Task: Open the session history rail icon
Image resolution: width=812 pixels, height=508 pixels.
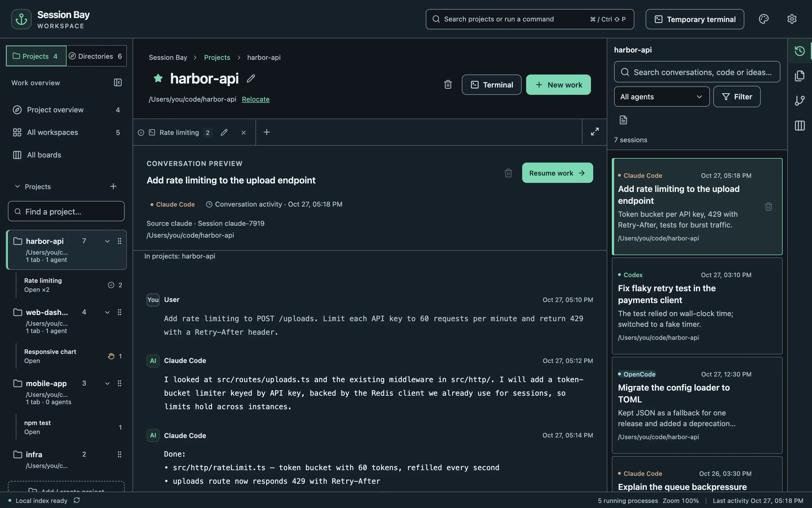Action: pos(800,51)
